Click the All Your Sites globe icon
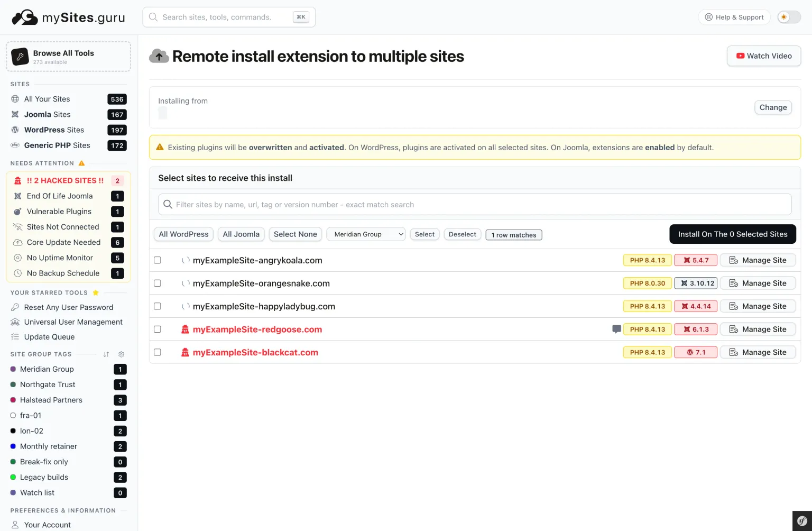Viewport: 812px width, 531px height. [15, 99]
